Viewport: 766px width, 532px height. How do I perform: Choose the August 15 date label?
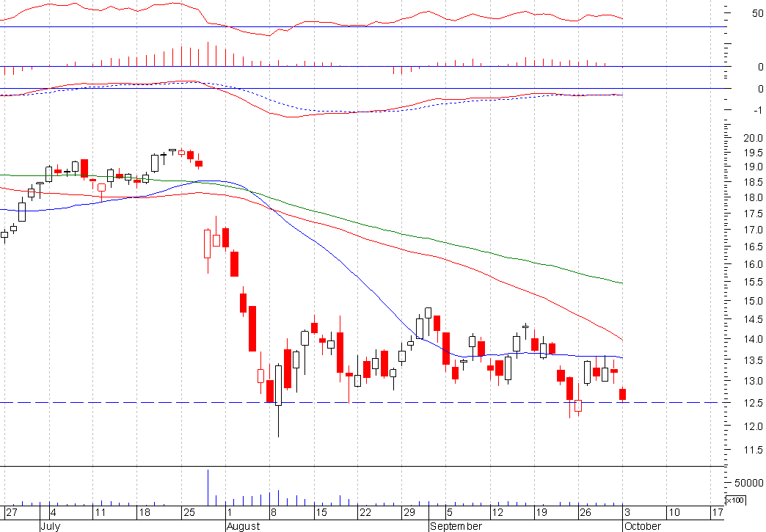tap(321, 512)
